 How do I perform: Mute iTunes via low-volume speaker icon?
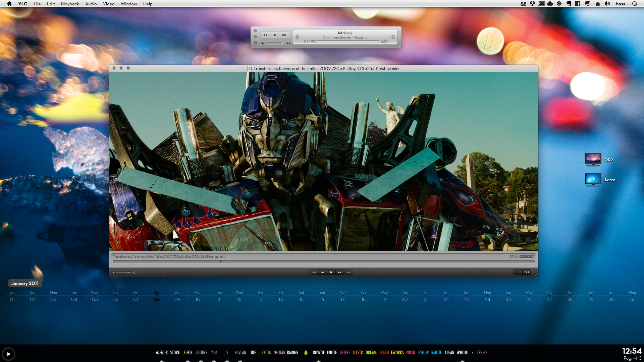coord(262,43)
